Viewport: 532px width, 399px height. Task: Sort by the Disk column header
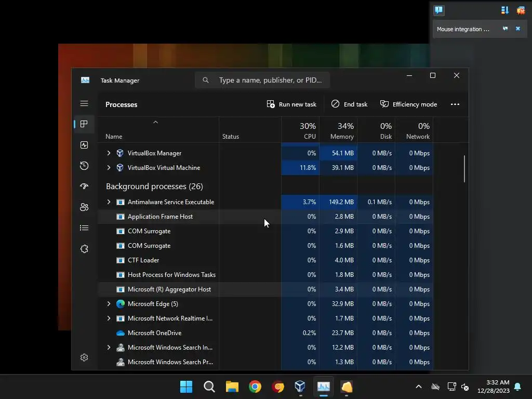tap(376, 130)
